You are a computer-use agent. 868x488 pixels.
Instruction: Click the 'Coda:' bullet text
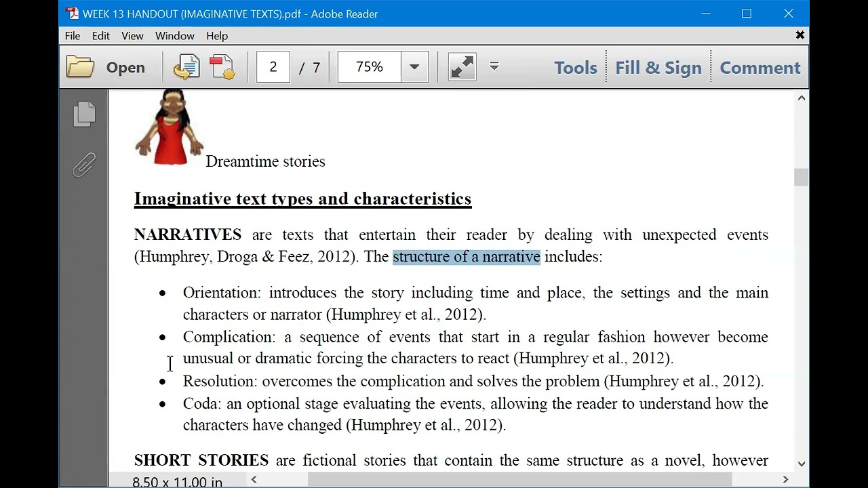tap(202, 403)
